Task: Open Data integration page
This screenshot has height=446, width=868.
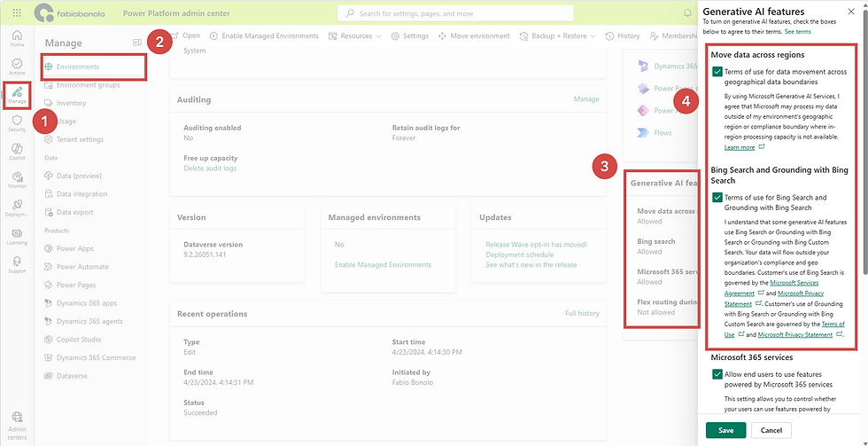Action: tap(81, 194)
